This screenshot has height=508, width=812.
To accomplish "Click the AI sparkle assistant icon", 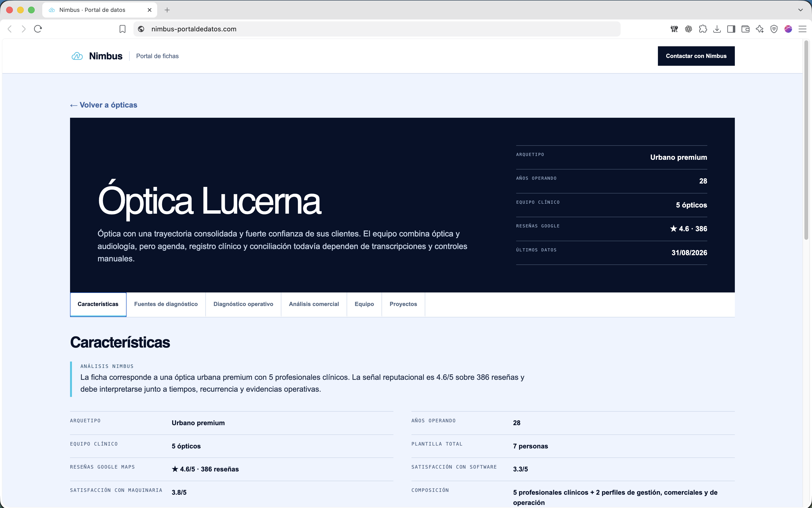I will tap(760, 29).
